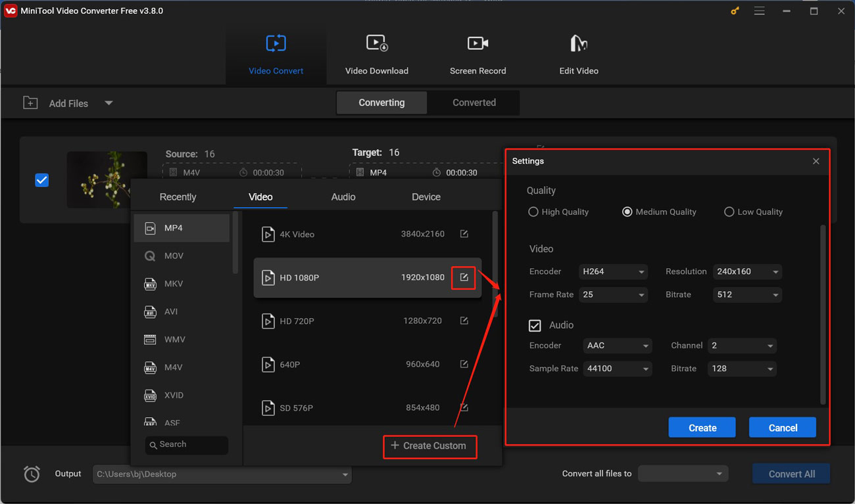855x504 pixels.
Task: Select the 4K Video preset
Action: (367, 234)
